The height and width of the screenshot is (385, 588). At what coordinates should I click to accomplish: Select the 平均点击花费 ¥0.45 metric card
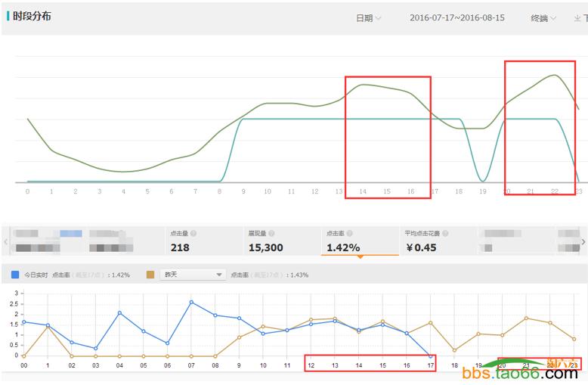click(438, 241)
